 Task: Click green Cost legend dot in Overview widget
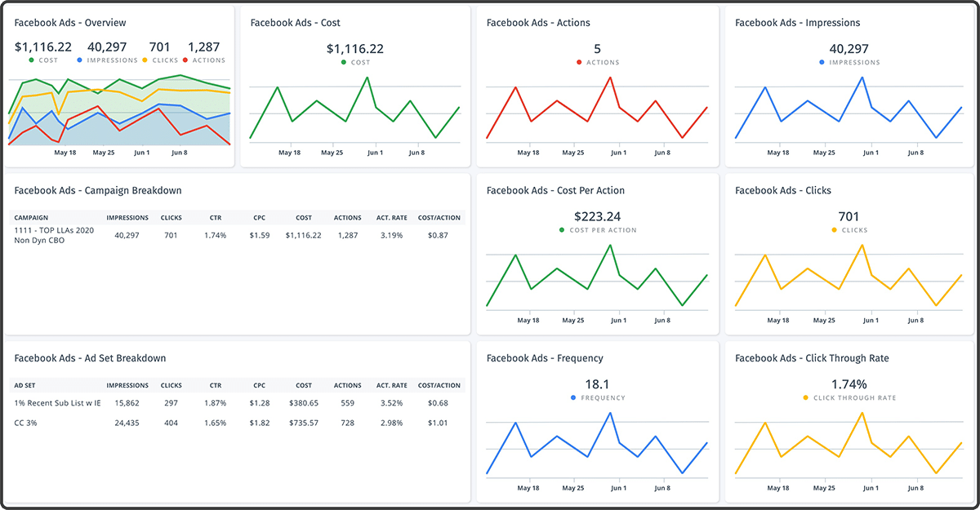[x=32, y=60]
